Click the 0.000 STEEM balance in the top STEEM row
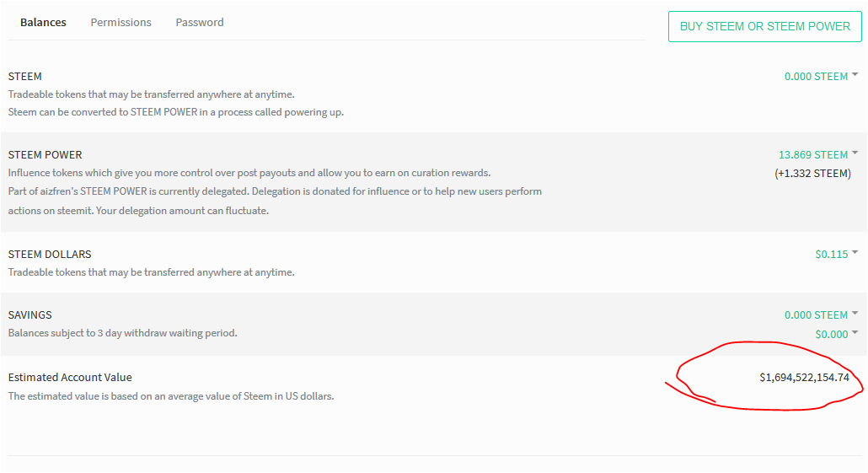Screen dimensions: 868x473 [816, 77]
